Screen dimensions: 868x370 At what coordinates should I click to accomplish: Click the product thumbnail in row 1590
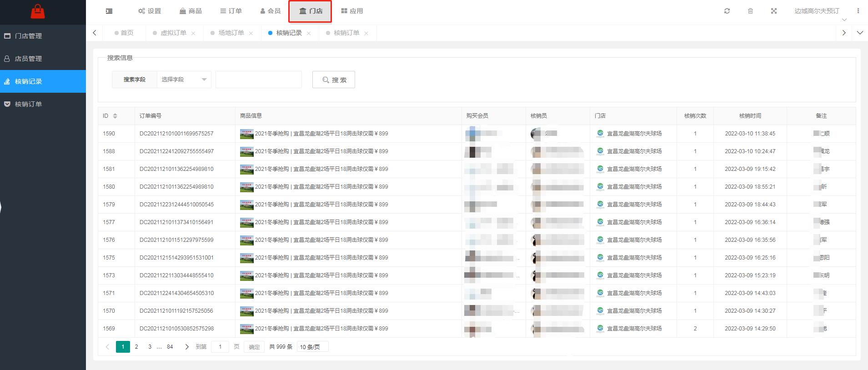point(247,134)
